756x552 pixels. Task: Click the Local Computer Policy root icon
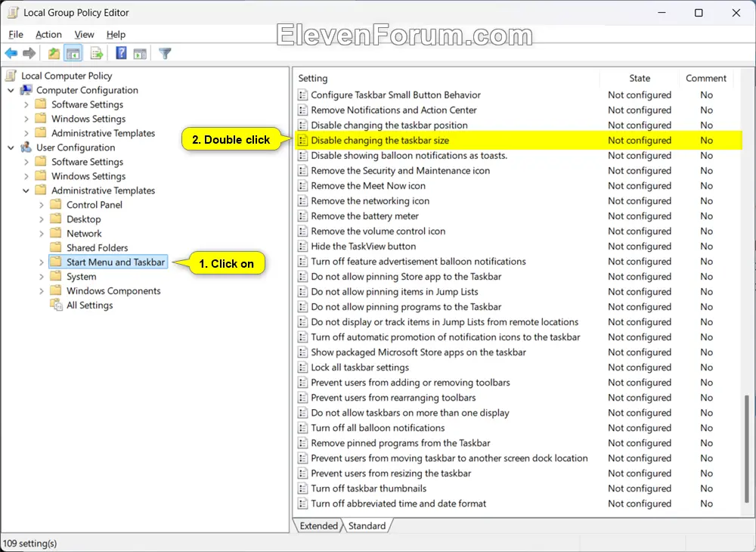(11, 76)
